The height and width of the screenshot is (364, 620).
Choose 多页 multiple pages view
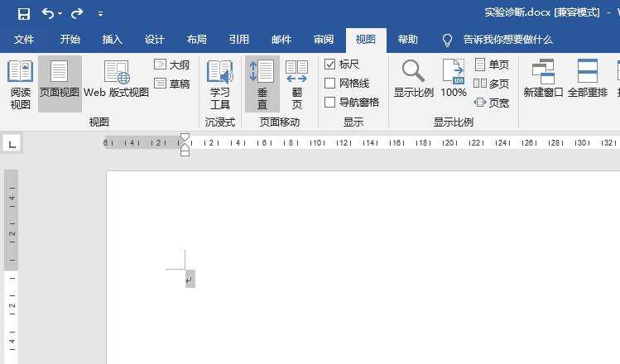[492, 84]
